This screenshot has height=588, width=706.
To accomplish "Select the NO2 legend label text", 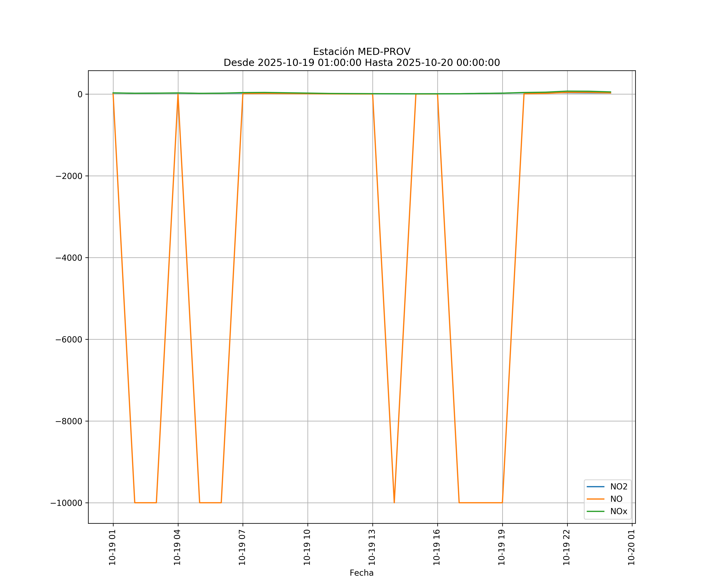I will (x=619, y=486).
